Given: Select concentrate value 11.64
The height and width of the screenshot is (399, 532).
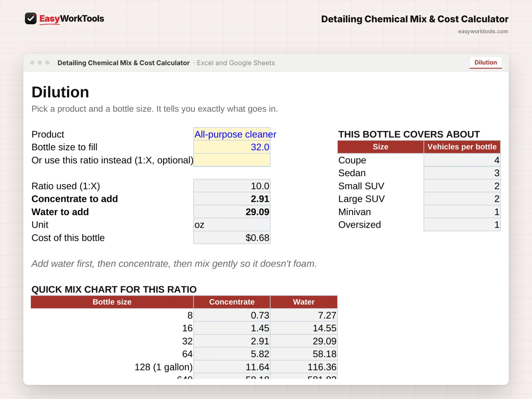Looking at the screenshot, I should click(232, 367).
